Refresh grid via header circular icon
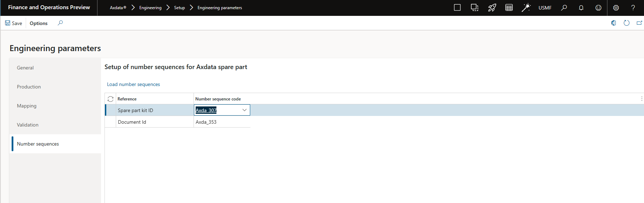 coord(111,99)
